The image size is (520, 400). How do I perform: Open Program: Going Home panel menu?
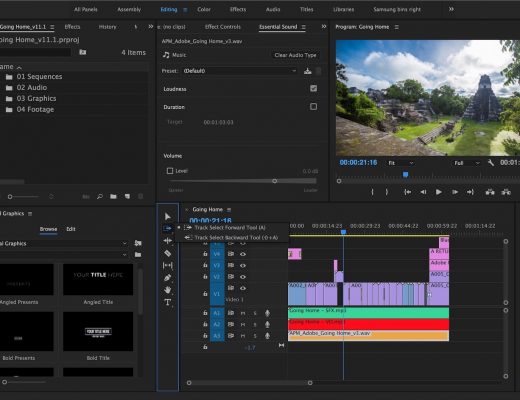click(x=396, y=27)
